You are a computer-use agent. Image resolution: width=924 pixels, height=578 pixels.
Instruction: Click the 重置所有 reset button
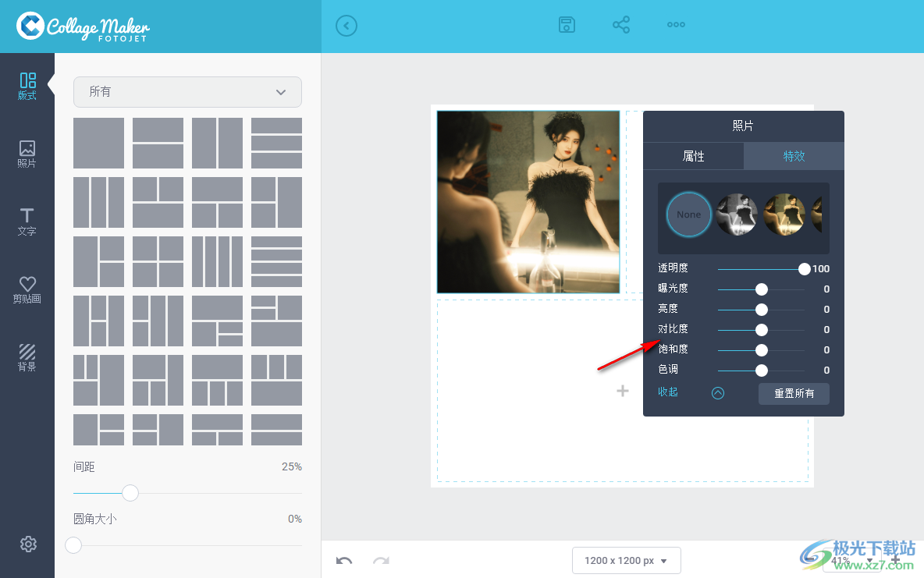tap(794, 394)
